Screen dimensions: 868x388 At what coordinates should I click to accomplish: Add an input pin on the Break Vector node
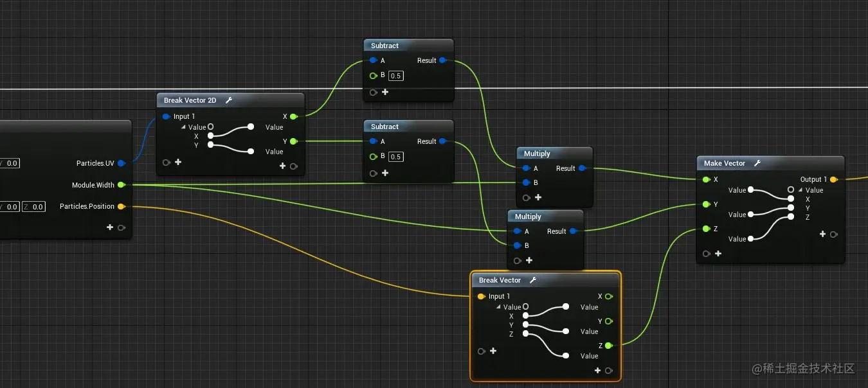tap(493, 351)
